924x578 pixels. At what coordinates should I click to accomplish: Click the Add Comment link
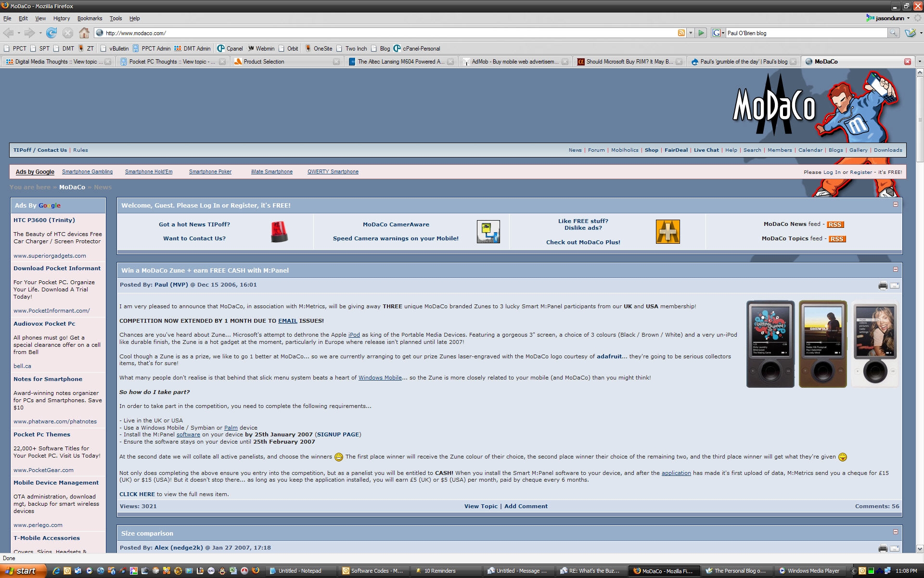tap(526, 506)
